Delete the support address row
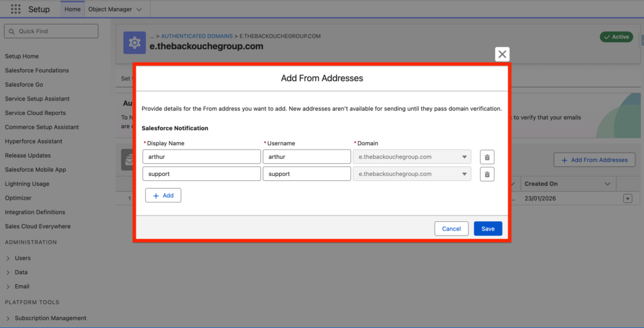The image size is (644, 328). point(487,174)
